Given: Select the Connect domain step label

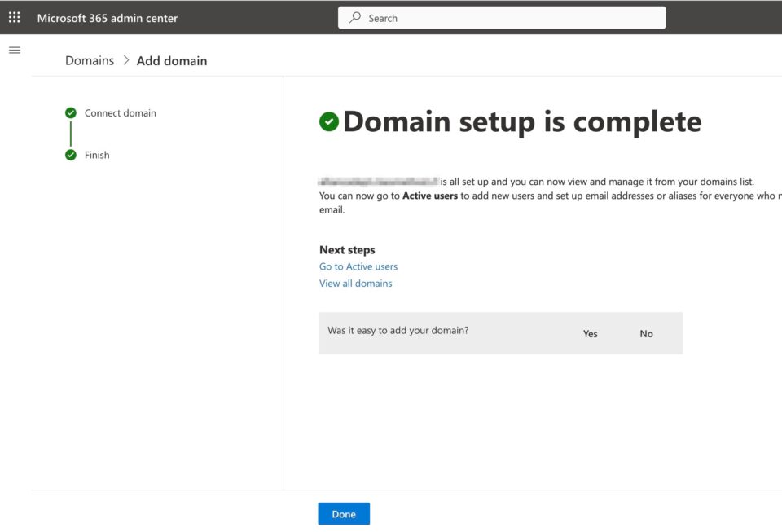Looking at the screenshot, I should point(119,112).
